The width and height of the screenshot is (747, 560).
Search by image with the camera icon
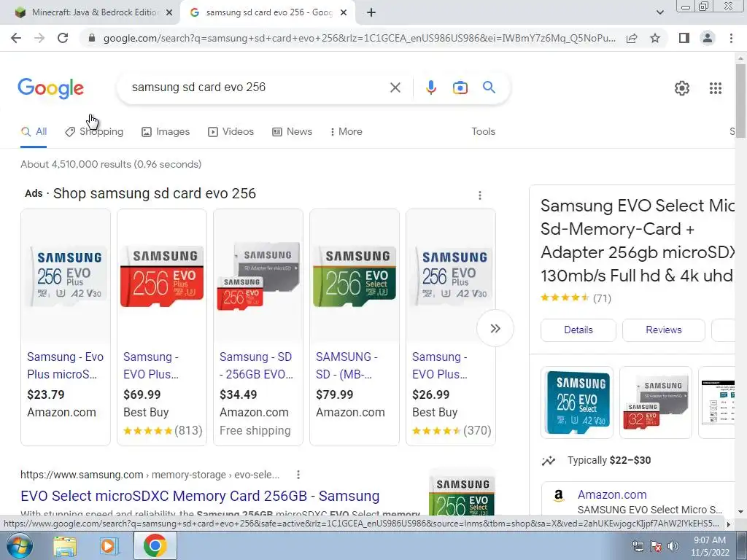coord(460,87)
